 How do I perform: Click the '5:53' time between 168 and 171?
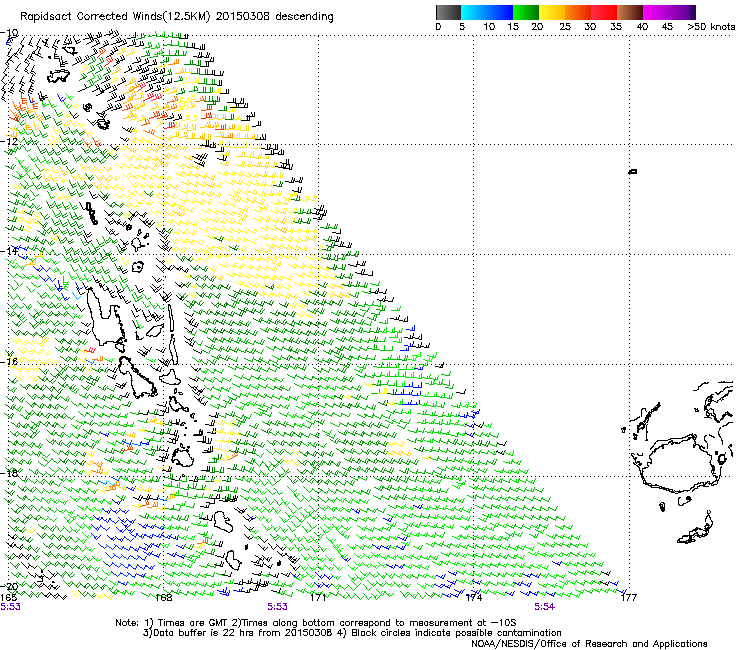pos(277,607)
